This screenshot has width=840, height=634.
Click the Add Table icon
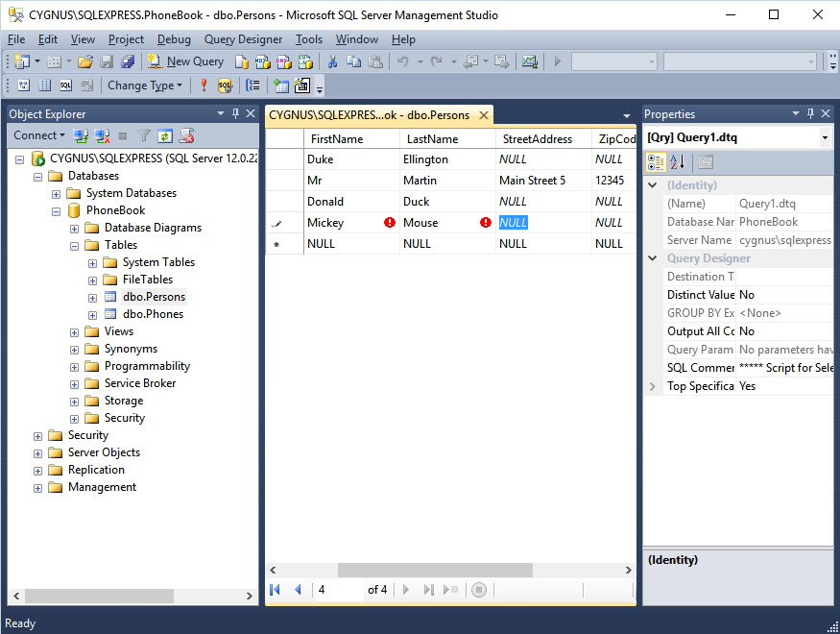(x=280, y=85)
